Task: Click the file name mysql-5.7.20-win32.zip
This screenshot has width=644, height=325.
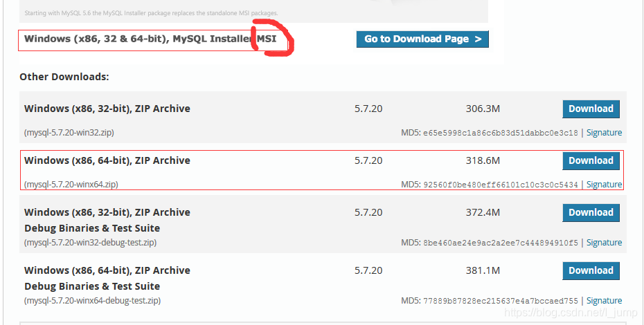Action: 69,133
